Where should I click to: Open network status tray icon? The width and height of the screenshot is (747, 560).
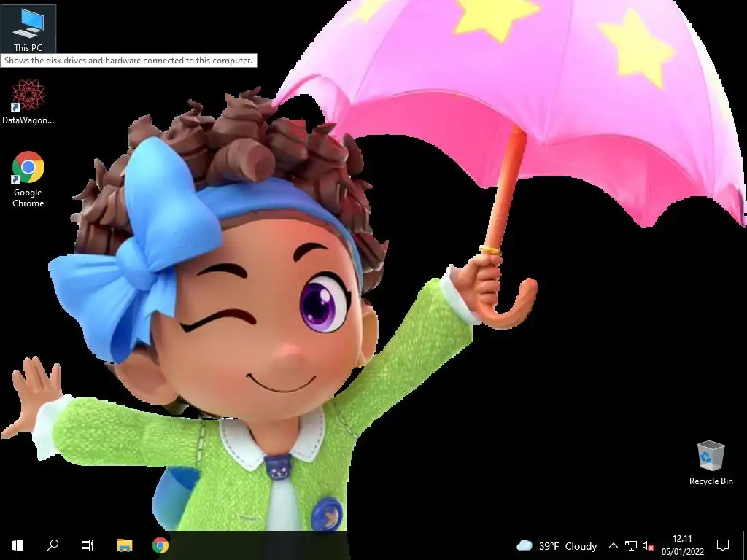[631, 545]
